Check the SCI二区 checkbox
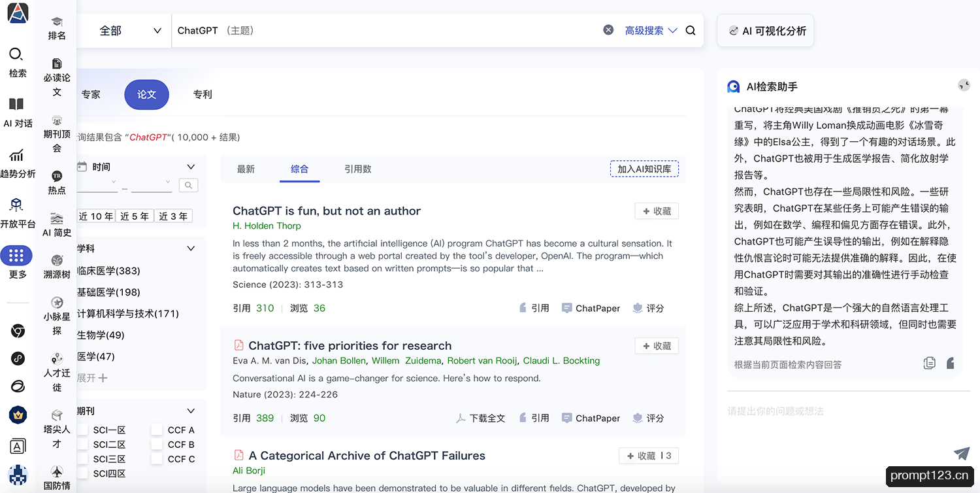The width and height of the screenshot is (980, 493). pos(82,445)
